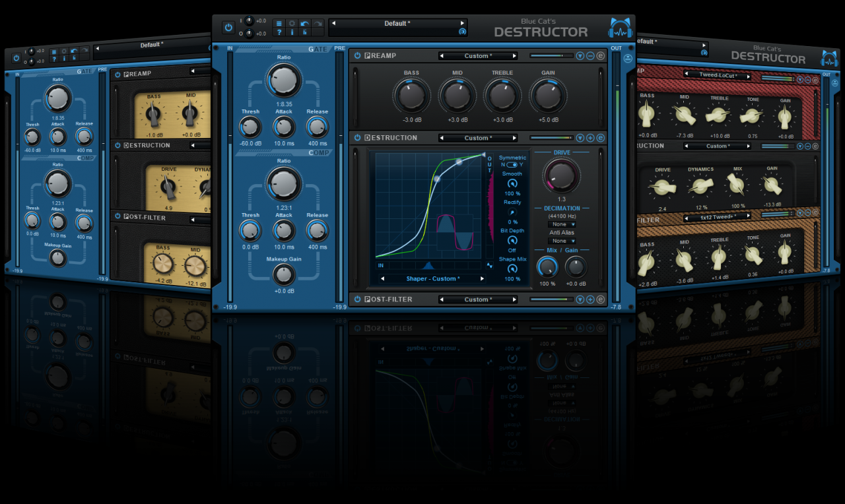Click the output gain knob labeled O
The height and width of the screenshot is (504, 845).
[x=250, y=33]
